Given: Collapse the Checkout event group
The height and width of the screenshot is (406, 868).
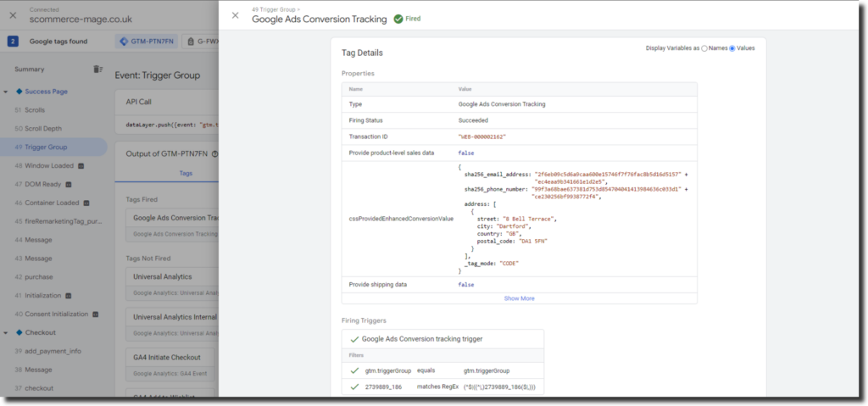Looking at the screenshot, I should [6, 332].
